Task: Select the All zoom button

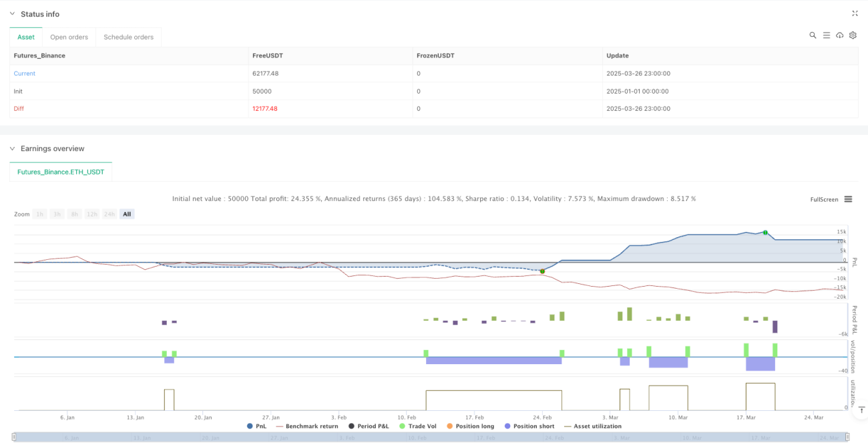Action: coord(127,214)
